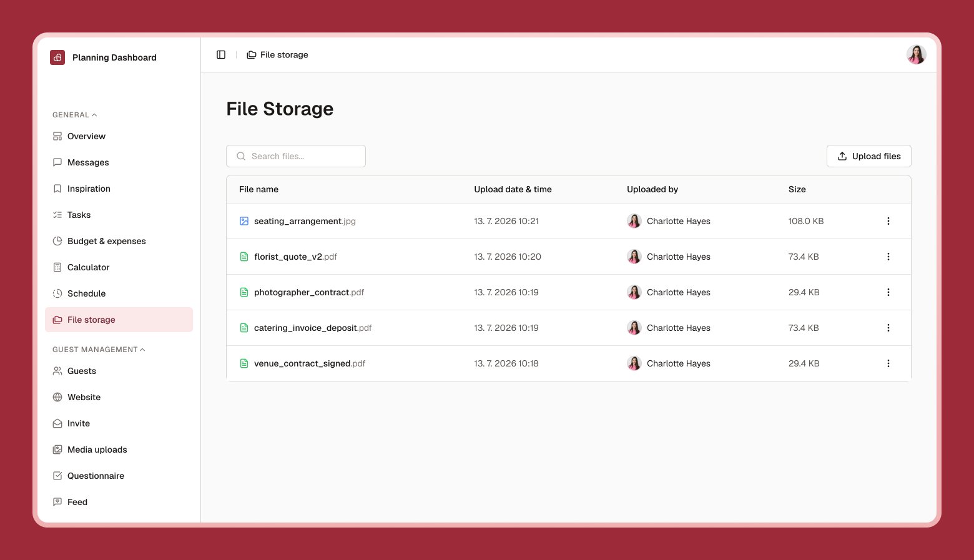The width and height of the screenshot is (974, 560).
Task: Click document icon beside florist_quote_v2.pdf
Action: click(244, 257)
